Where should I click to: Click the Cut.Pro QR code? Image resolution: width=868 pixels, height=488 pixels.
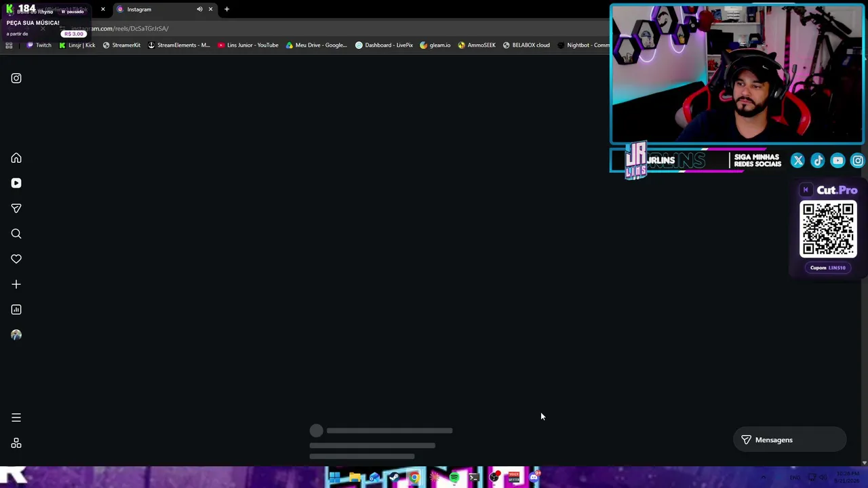(x=828, y=229)
